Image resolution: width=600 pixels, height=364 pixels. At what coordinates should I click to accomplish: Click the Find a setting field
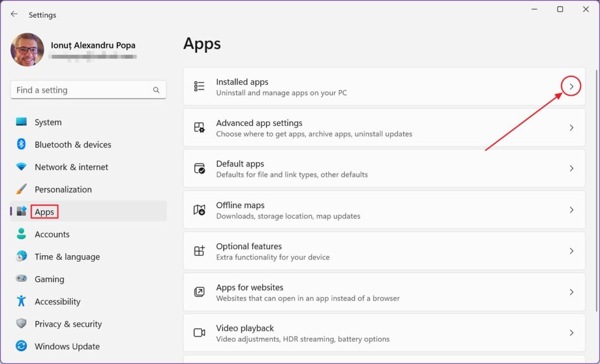88,90
